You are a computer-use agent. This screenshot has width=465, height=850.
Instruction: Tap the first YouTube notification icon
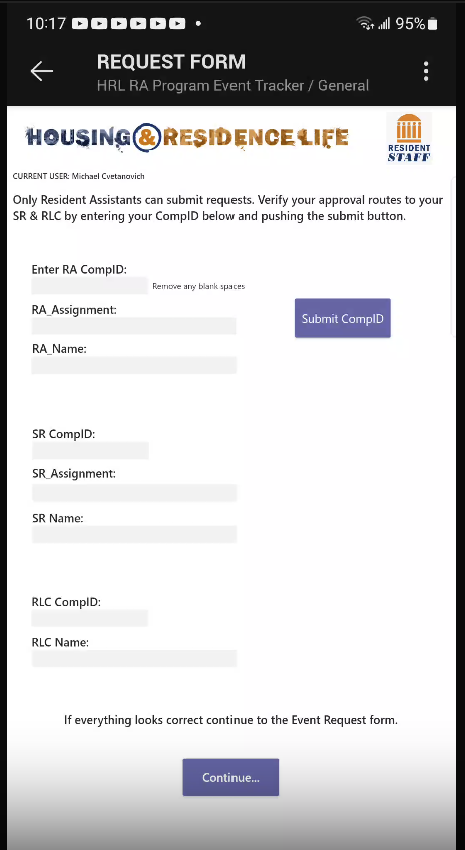coord(80,24)
